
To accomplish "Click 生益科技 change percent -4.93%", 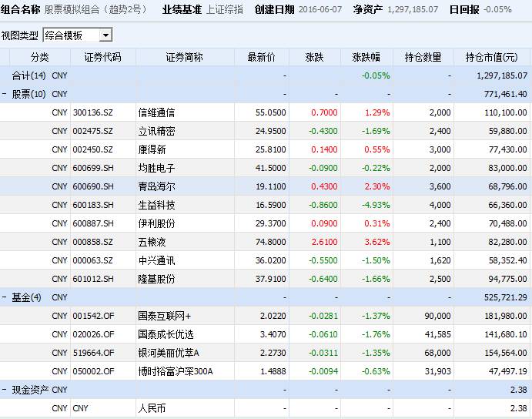I will [376, 205].
